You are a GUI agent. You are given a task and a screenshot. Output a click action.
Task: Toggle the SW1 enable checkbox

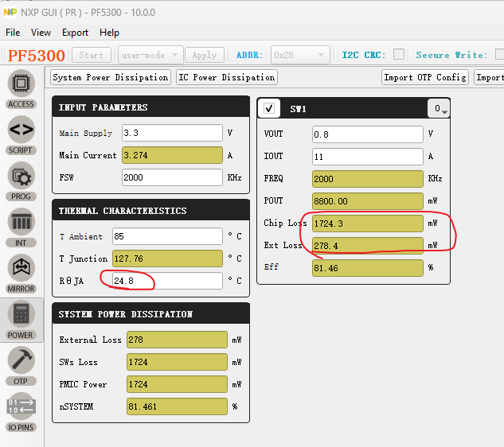pos(269,108)
